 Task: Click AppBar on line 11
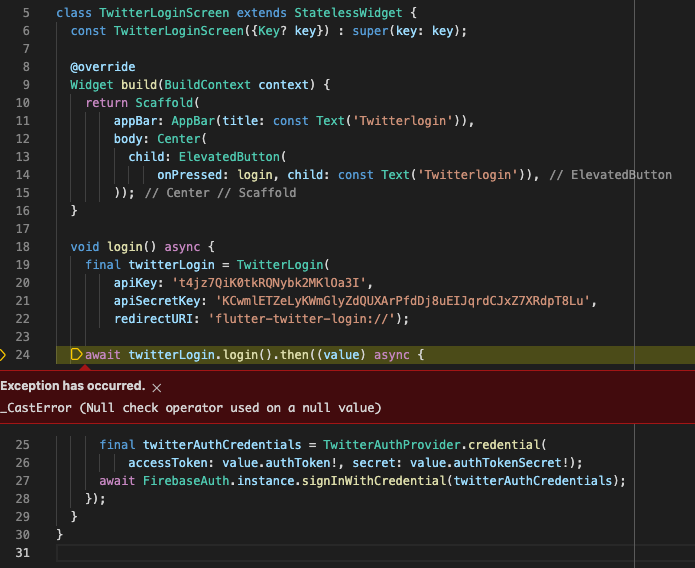tap(193, 121)
